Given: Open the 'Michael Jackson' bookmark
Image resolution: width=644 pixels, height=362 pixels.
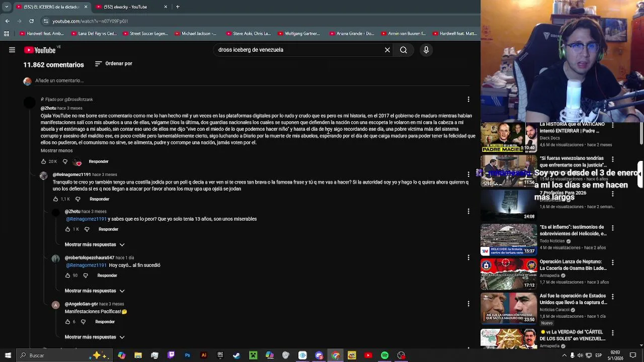Looking at the screenshot, I should click(x=195, y=34).
